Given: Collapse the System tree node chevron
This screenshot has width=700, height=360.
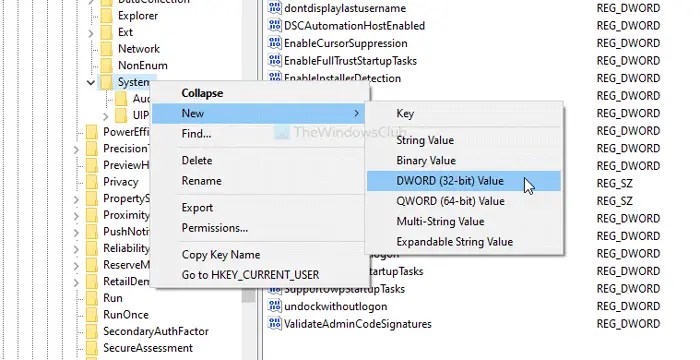Looking at the screenshot, I should coord(91,82).
